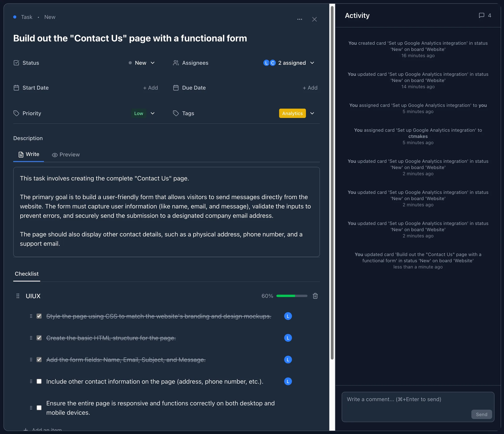Click the C assignee avatar in Assignees
504x434 pixels.
273,63
